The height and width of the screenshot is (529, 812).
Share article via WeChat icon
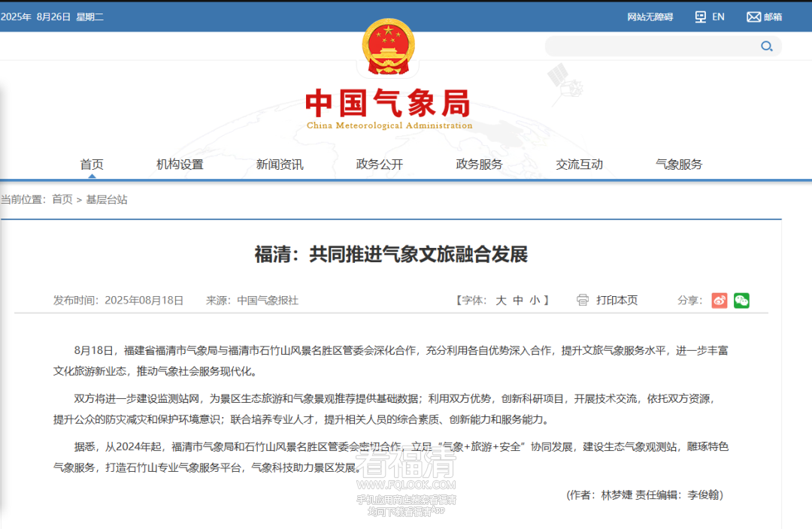741,301
